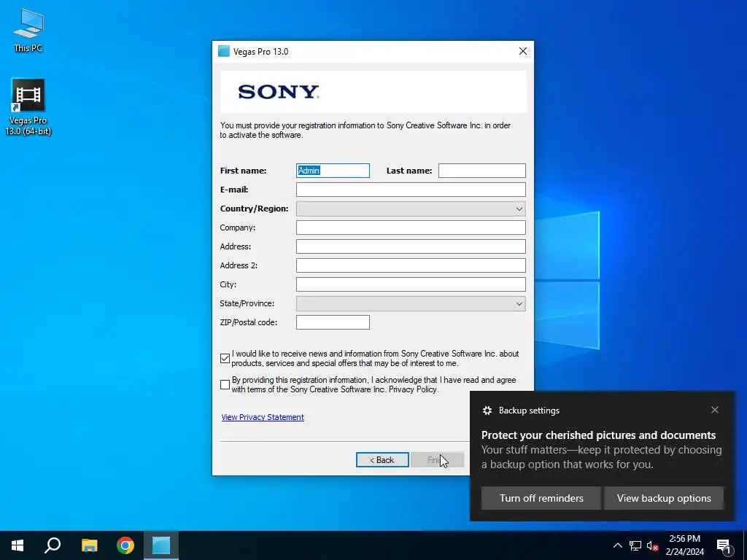The height and width of the screenshot is (560, 747).
Task: Click the muted volume tray icon
Action: coord(652,545)
